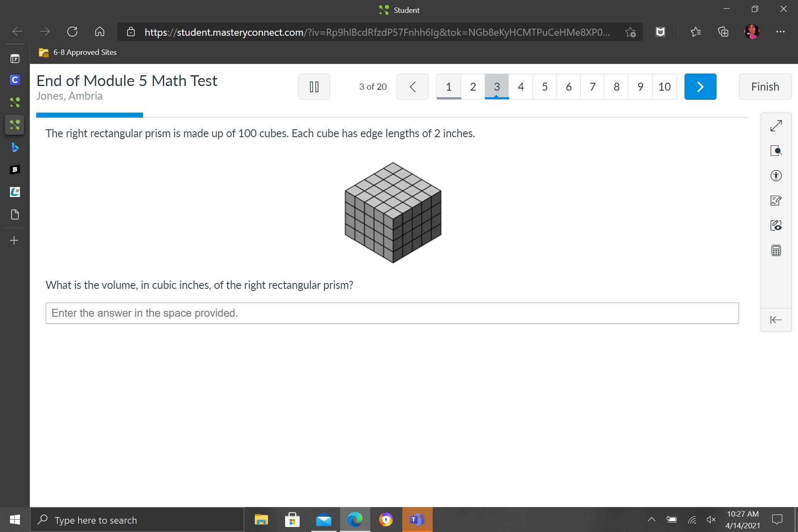The width and height of the screenshot is (798, 532).
Task: Click the Finish button
Action: pos(765,87)
